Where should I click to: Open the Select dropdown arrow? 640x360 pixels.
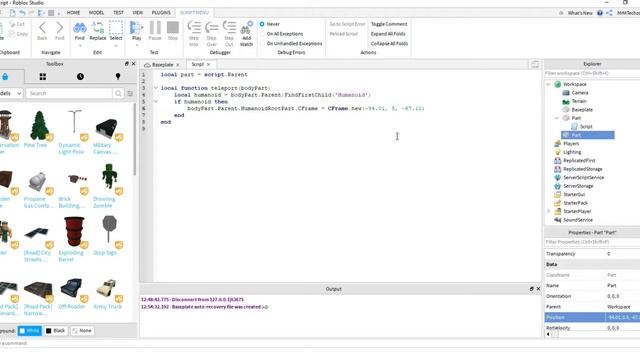(x=116, y=45)
